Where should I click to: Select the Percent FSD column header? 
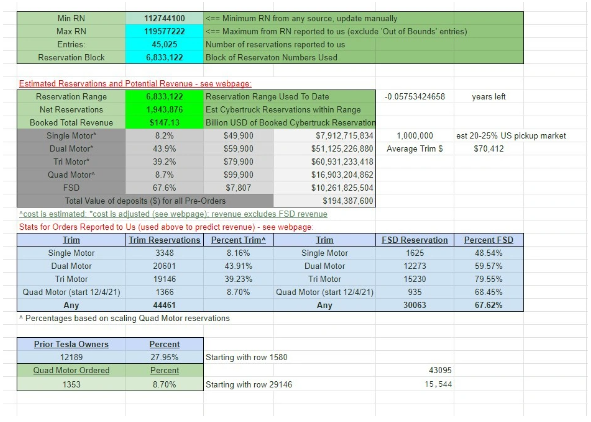pos(488,240)
